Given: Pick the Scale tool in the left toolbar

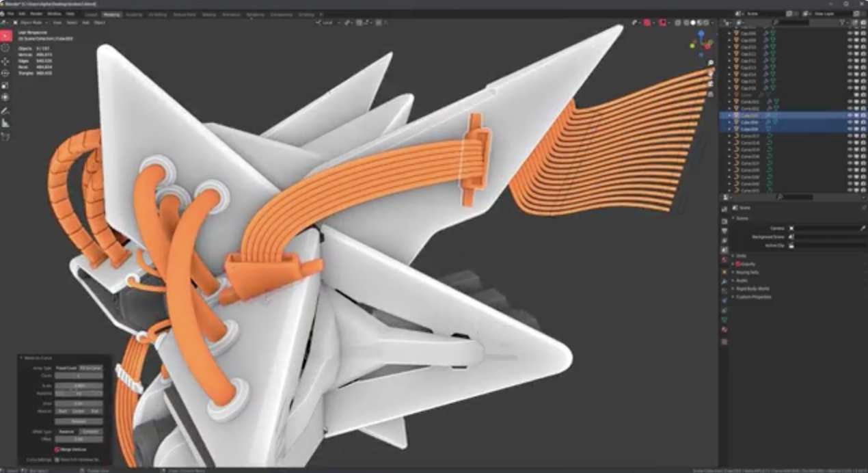Looking at the screenshot, I should coord(5,85).
